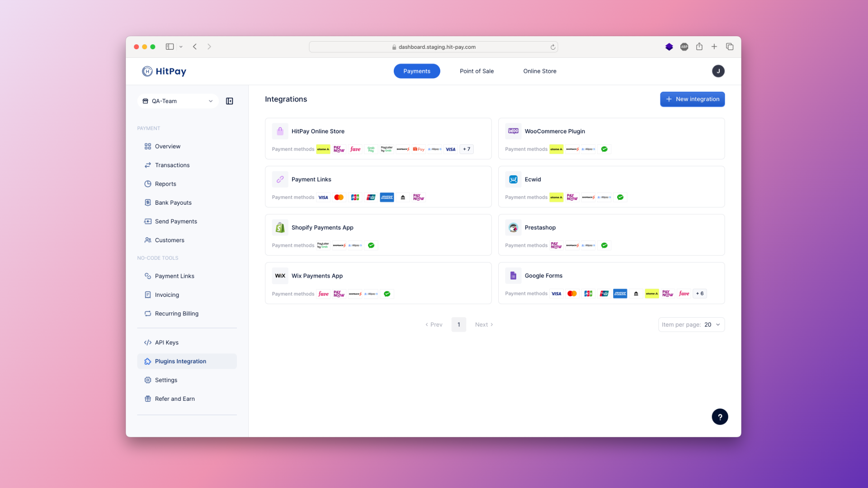Click the HitPay logo
Image resolution: width=868 pixels, height=488 pixels.
[x=164, y=71]
